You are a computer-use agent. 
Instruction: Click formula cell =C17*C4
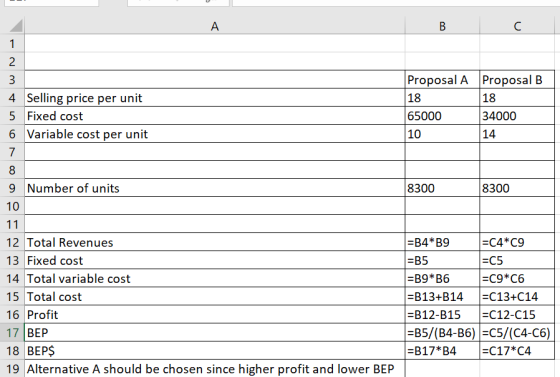(517, 351)
